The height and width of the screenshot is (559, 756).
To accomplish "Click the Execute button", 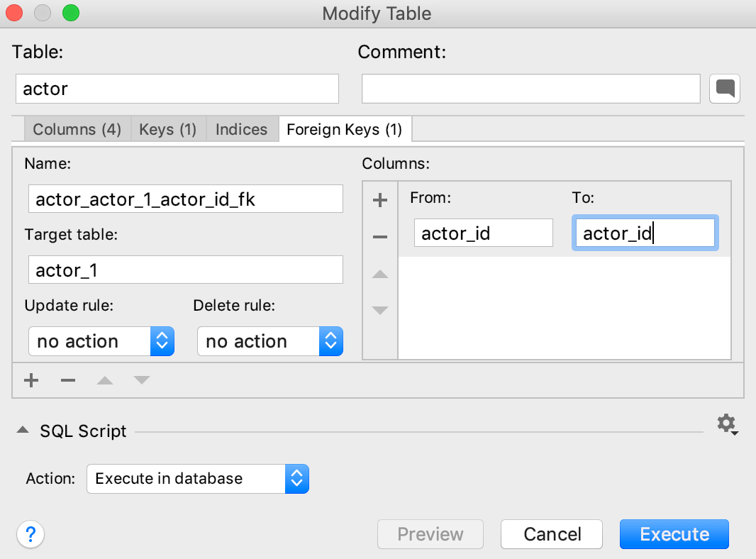I will point(674,534).
